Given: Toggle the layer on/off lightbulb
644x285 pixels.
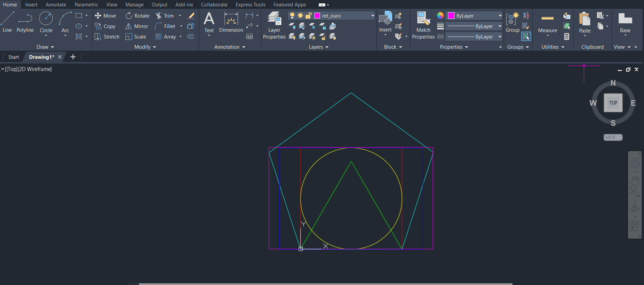Looking at the screenshot, I should pyautogui.click(x=292, y=16).
